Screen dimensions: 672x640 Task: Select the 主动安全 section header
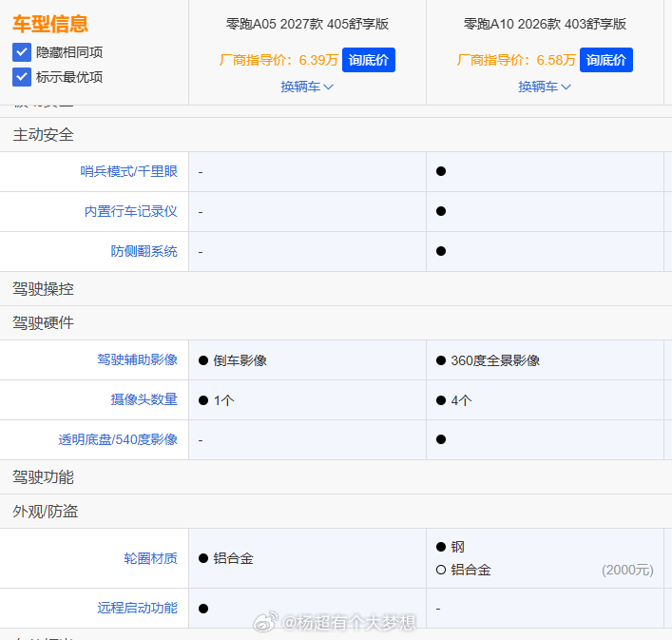point(44,135)
